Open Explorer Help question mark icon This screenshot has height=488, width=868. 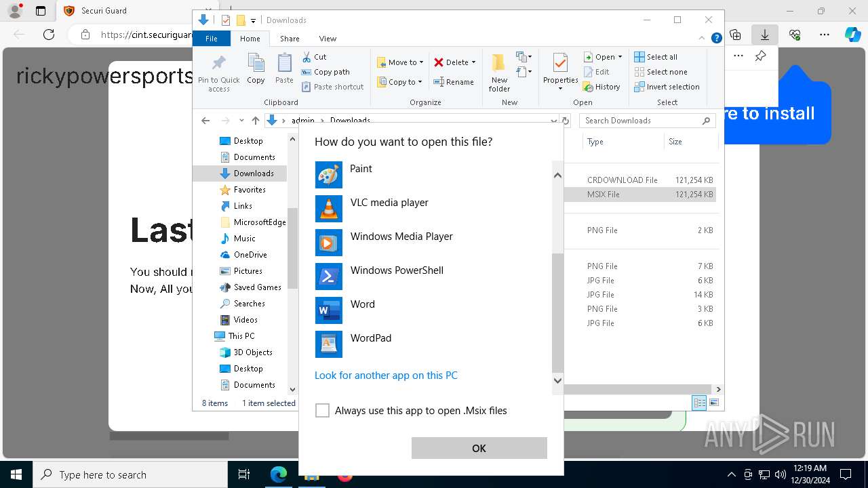click(716, 39)
